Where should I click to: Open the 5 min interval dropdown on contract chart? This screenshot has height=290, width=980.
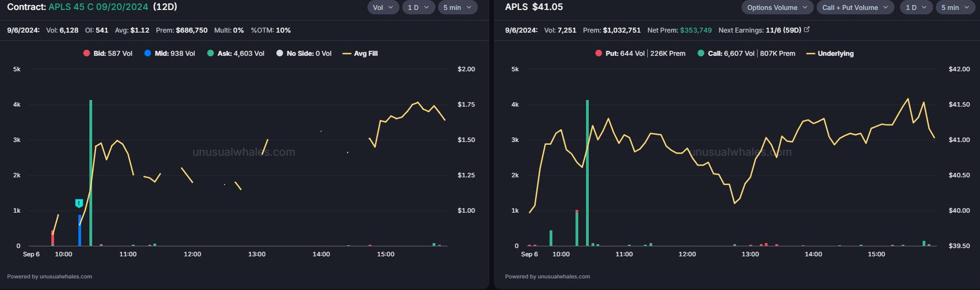(457, 8)
